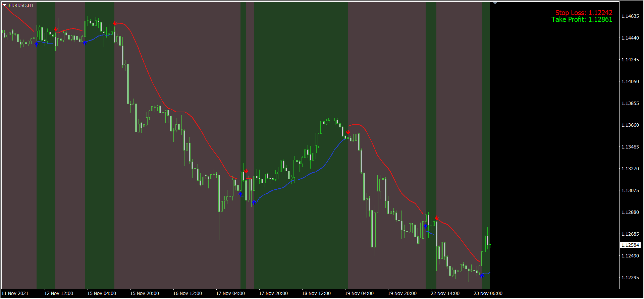
Task: Click the blue up arrow in the last green zone
Action: click(x=482, y=276)
